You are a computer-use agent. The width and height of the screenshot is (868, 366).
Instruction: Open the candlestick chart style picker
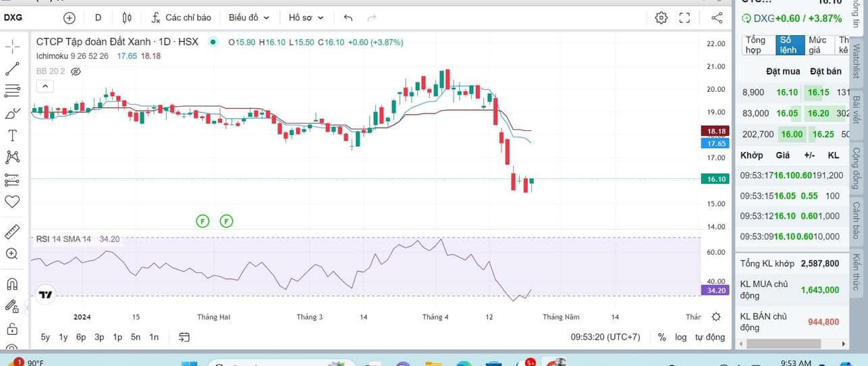click(128, 18)
